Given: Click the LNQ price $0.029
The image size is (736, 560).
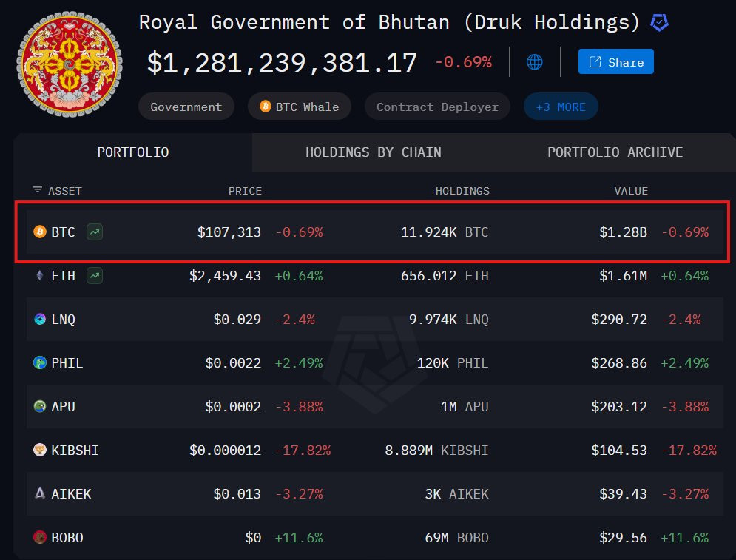Looking at the screenshot, I should pos(237,319).
